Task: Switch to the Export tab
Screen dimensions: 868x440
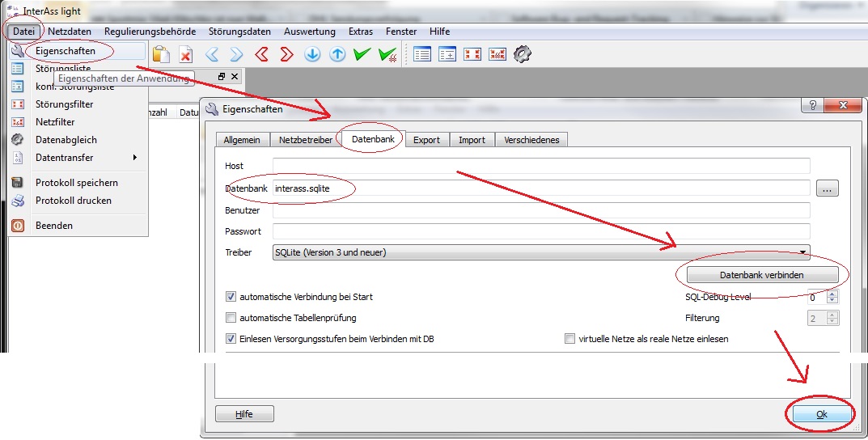Action: [427, 140]
